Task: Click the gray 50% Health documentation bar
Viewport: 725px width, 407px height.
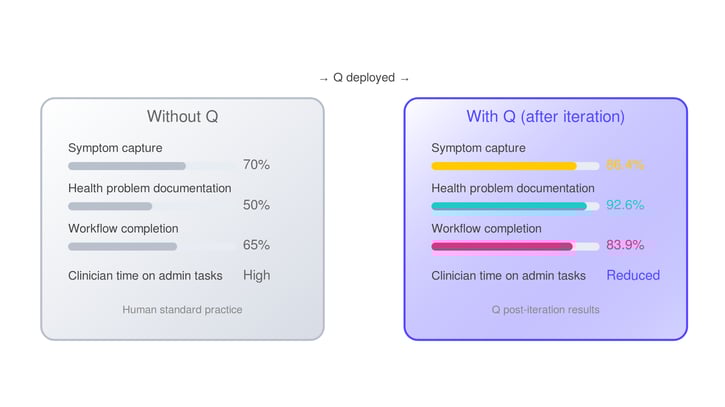Action: click(x=110, y=206)
